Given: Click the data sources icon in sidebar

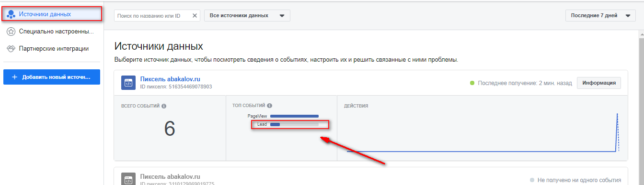Looking at the screenshot, I should coord(11,14).
